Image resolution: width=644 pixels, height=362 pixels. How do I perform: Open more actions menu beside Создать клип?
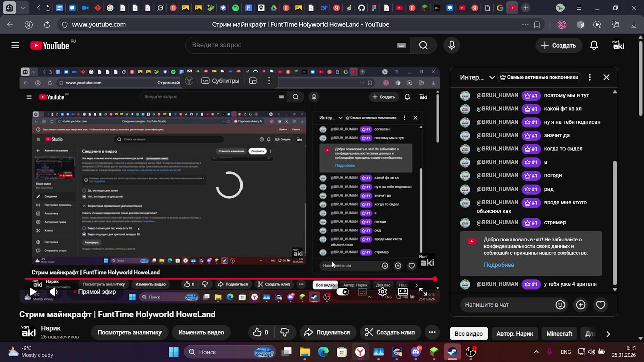click(432, 332)
